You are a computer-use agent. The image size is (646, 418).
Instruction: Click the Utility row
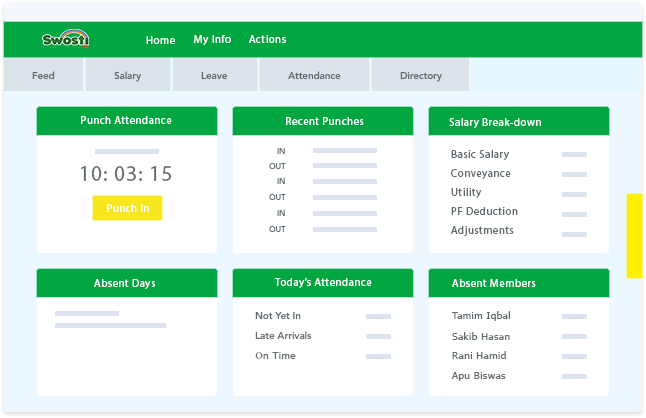(519, 192)
